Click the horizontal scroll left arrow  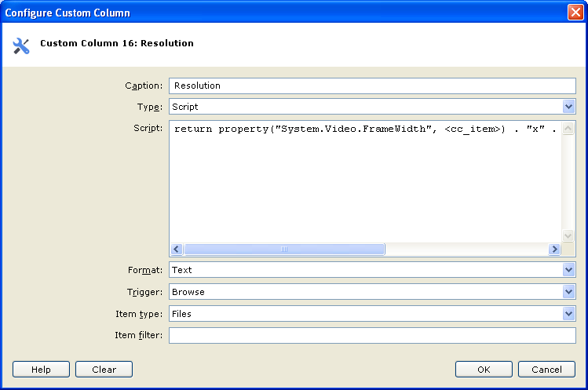(177, 249)
